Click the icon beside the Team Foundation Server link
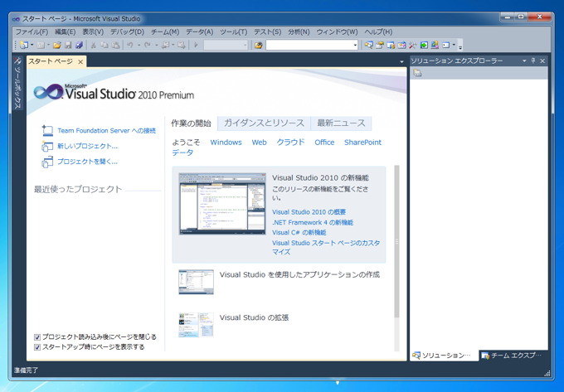Viewport: 564px width, 392px height. (x=47, y=130)
